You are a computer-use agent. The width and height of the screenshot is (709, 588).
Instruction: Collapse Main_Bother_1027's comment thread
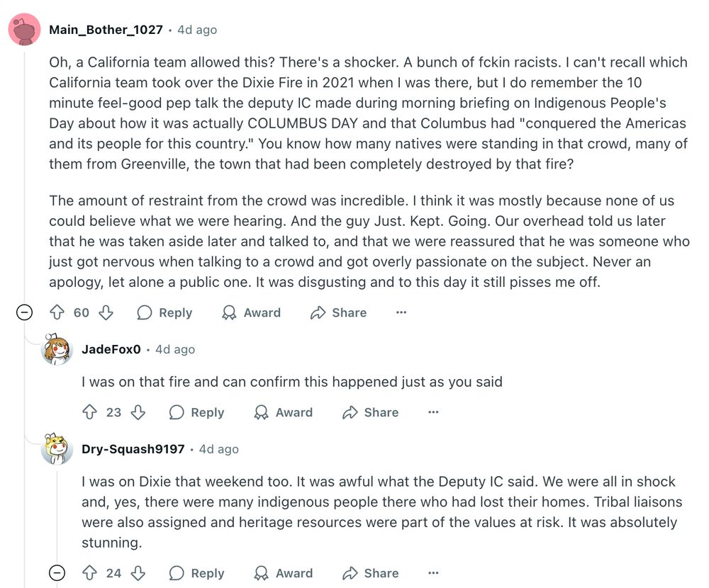[24, 312]
